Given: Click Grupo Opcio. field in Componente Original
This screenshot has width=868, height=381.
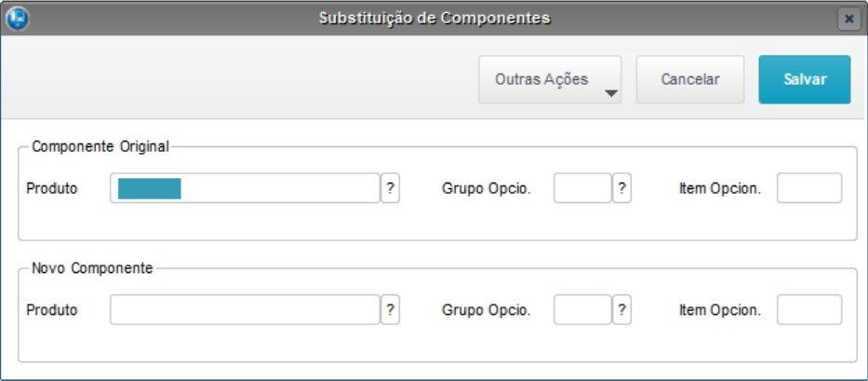Looking at the screenshot, I should (582, 188).
